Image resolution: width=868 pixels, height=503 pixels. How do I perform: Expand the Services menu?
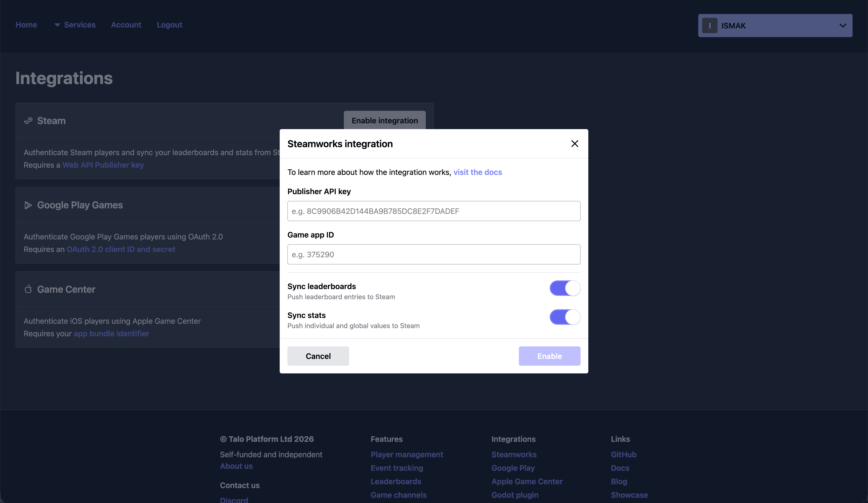[75, 25]
